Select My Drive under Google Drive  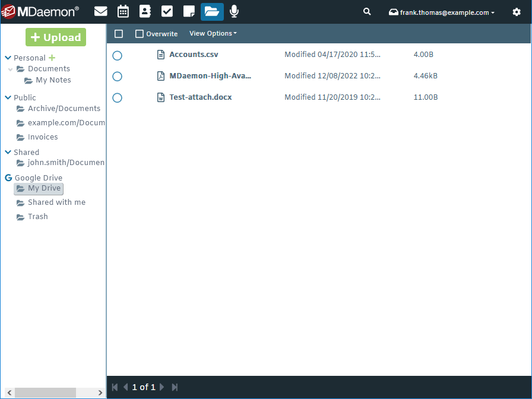click(38, 188)
